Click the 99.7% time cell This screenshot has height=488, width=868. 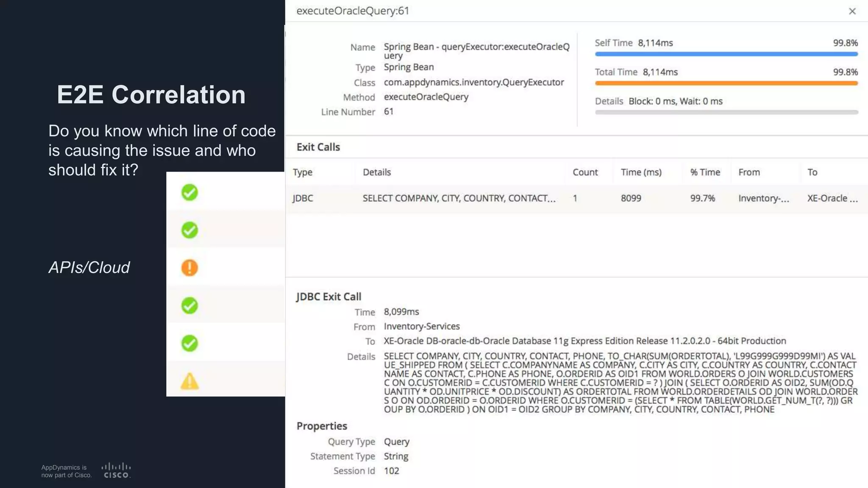click(x=702, y=198)
